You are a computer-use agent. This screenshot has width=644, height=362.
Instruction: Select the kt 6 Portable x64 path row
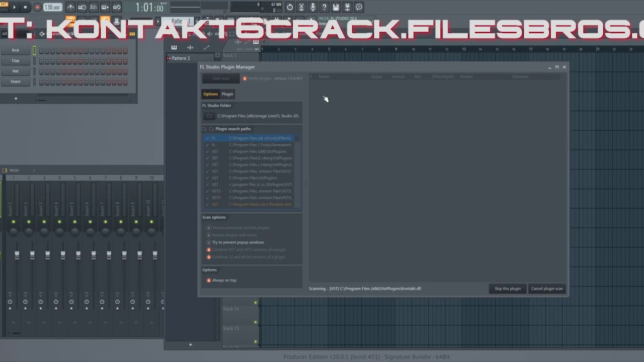pyautogui.click(x=249, y=205)
